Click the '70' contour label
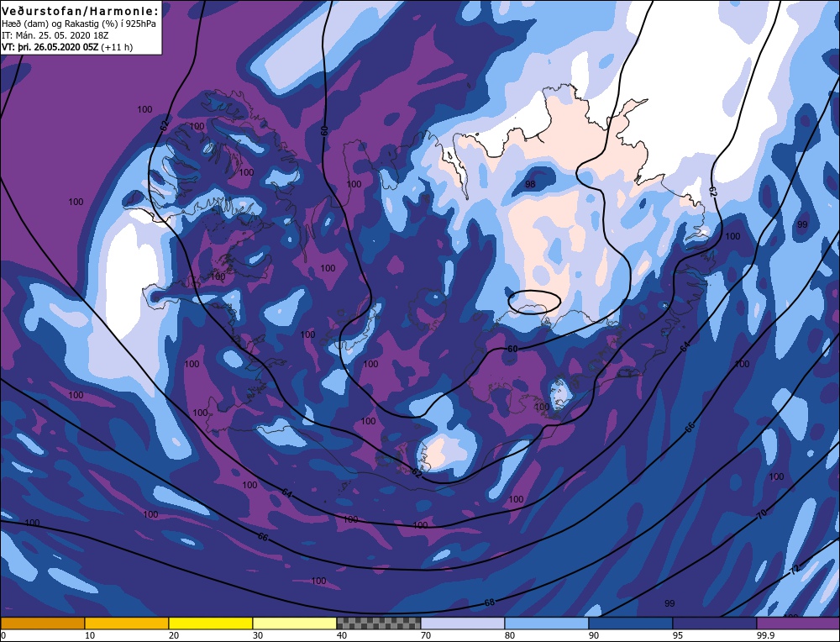This screenshot has height=642, width=840. tap(761, 514)
